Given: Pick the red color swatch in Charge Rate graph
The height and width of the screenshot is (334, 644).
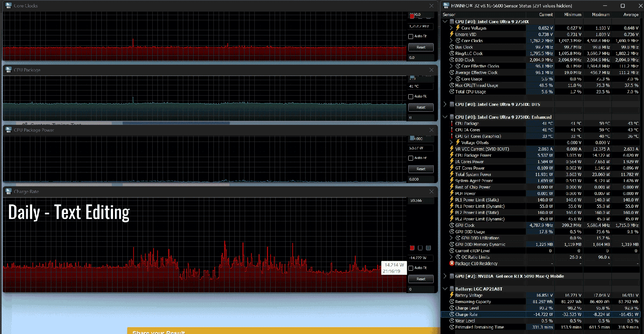Looking at the screenshot, I should pos(412,248).
